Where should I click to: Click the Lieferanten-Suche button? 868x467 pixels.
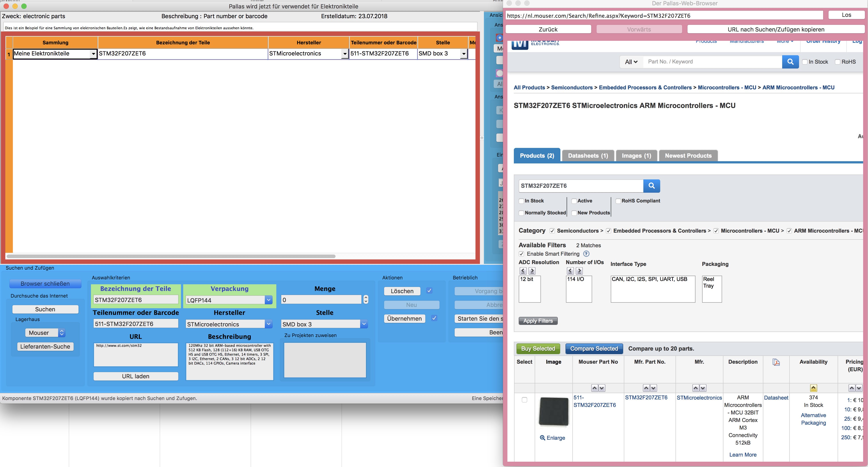pyautogui.click(x=45, y=346)
